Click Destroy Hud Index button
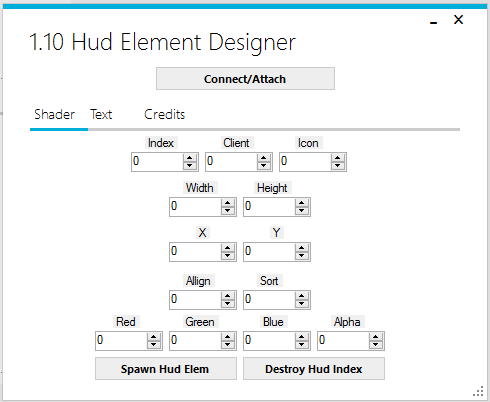The height and width of the screenshot is (402, 490). pyautogui.click(x=314, y=369)
